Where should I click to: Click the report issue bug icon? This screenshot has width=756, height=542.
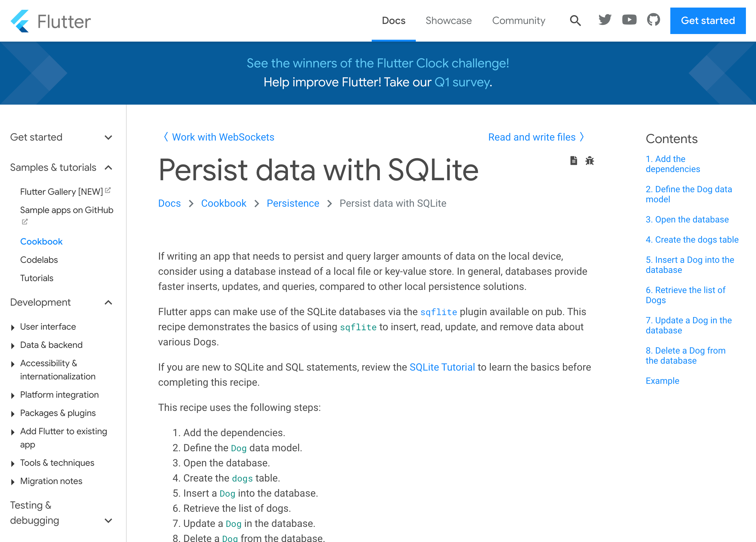[x=590, y=161]
